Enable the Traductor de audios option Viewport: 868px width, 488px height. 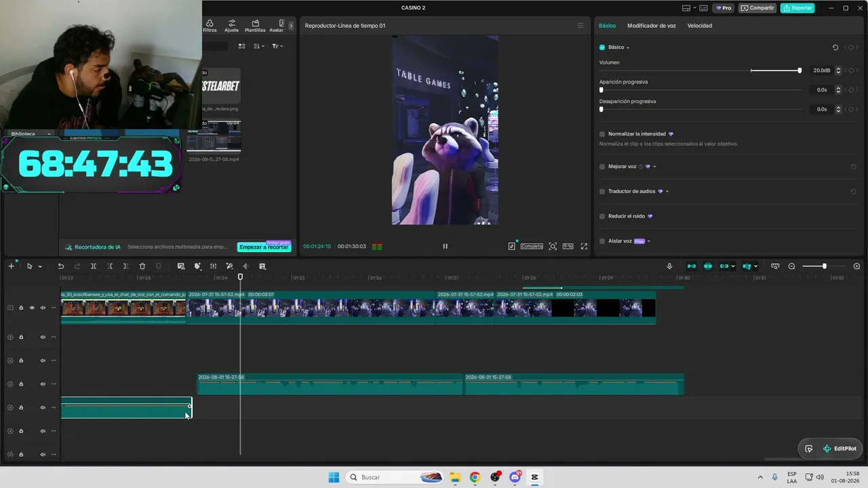[x=602, y=191]
